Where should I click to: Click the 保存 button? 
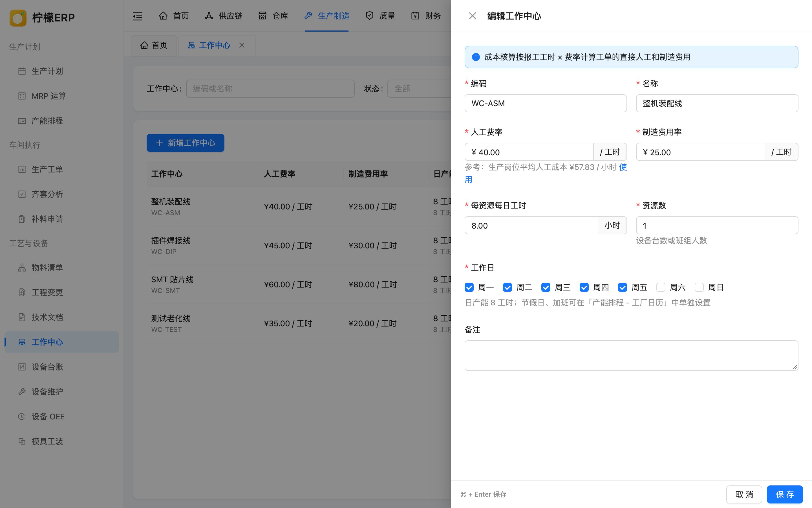(784, 494)
